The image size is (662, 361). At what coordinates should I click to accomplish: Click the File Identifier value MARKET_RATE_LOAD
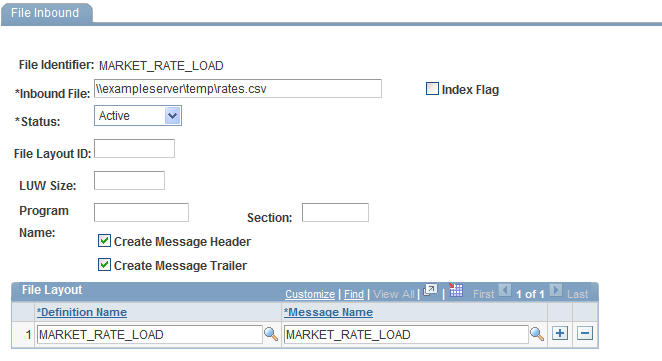click(x=161, y=66)
